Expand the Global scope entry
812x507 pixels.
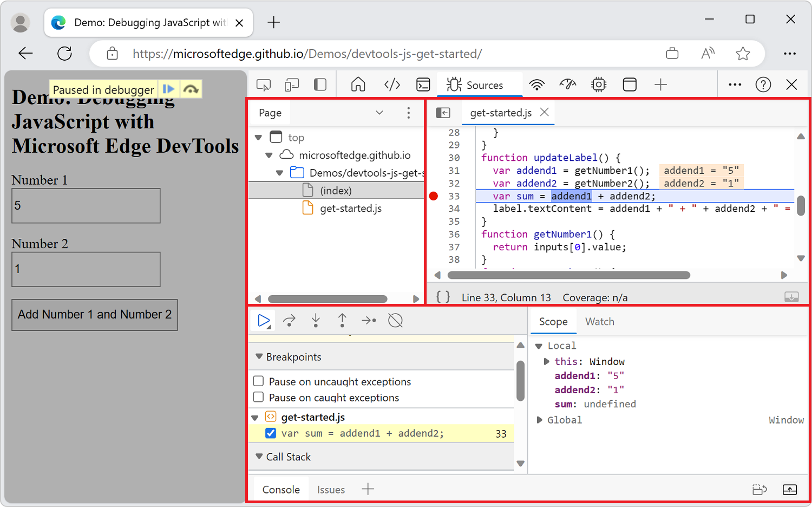point(539,419)
